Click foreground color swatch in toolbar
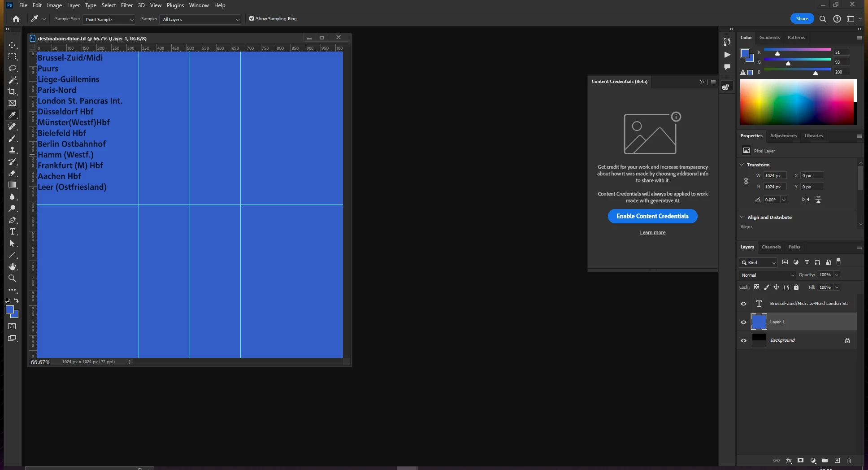 click(9, 310)
